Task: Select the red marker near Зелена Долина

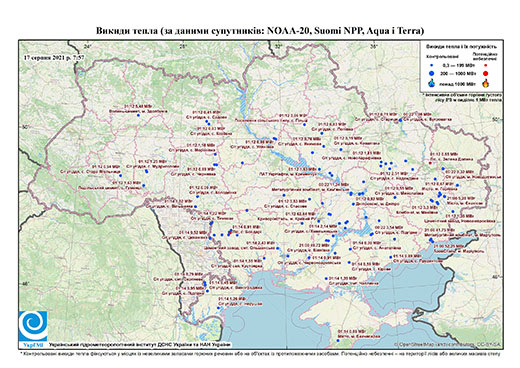Action: [x=430, y=163]
